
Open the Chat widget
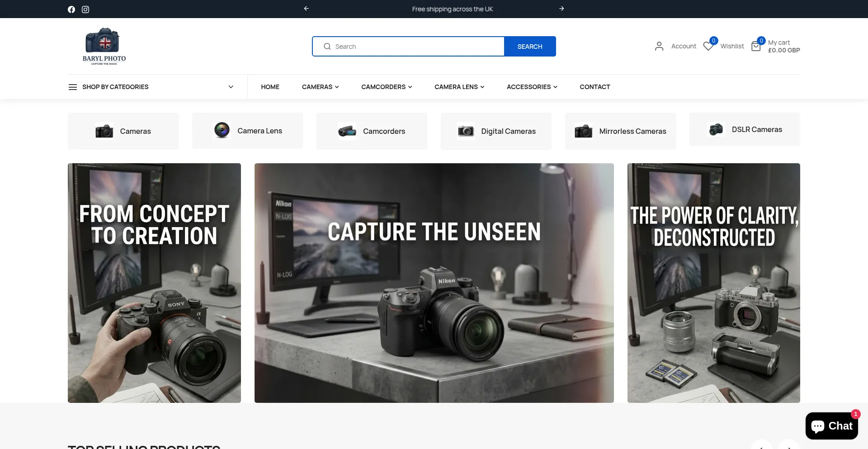[x=831, y=426]
